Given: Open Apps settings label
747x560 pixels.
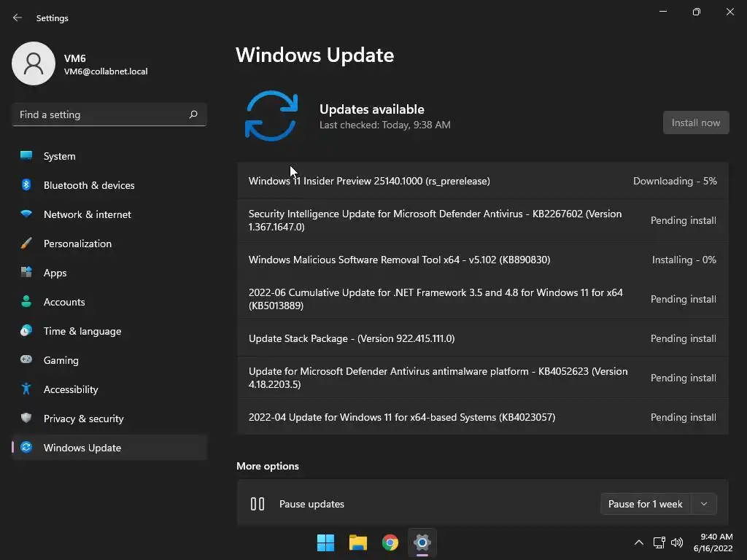Looking at the screenshot, I should [55, 273].
